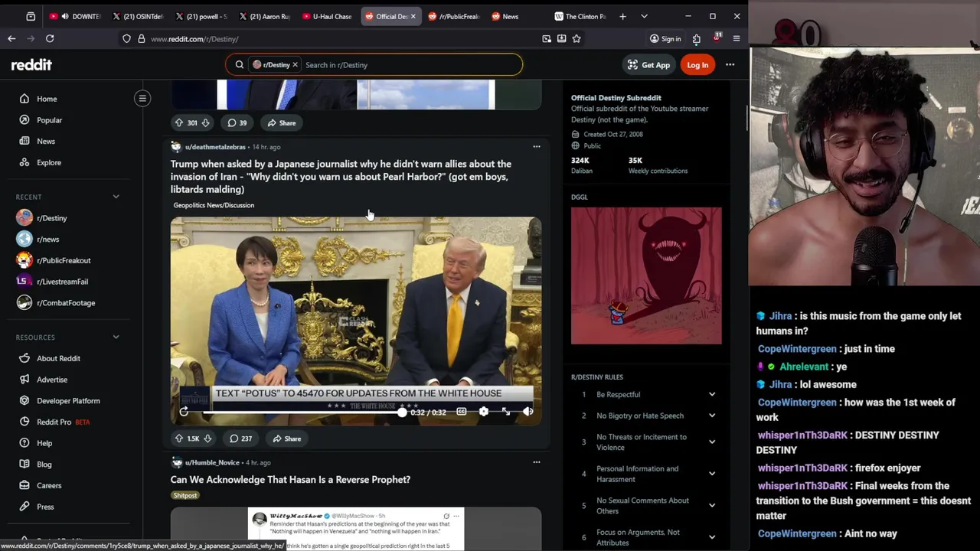
Task: Open Firefox list all tabs dropdown
Action: pos(644,16)
